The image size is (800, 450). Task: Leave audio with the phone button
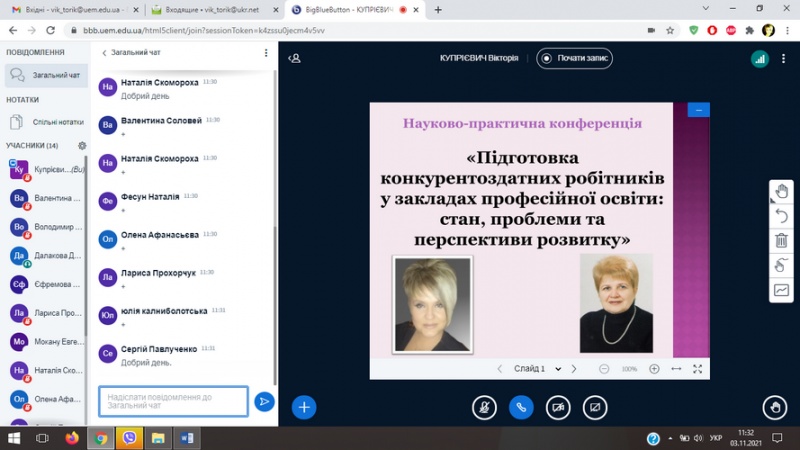click(521, 407)
